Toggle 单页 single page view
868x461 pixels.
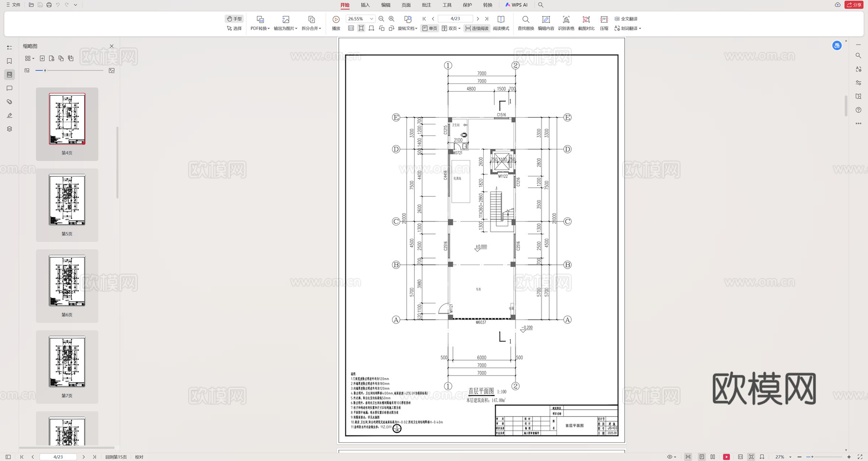430,28
